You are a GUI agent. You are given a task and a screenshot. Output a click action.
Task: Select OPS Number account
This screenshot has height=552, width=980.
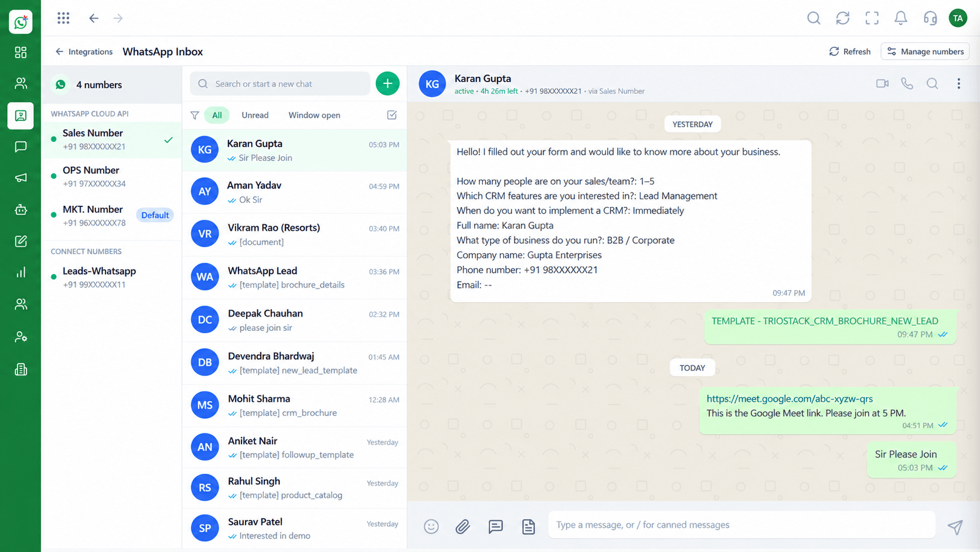coord(112,177)
